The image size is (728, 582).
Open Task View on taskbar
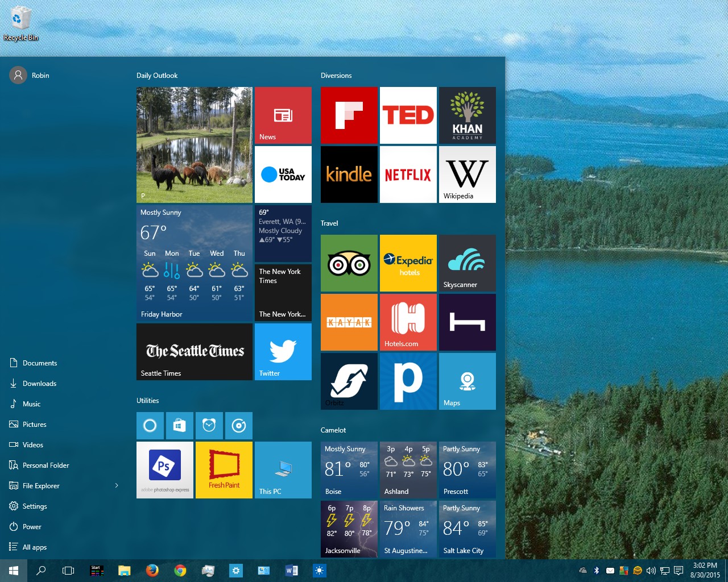(68, 571)
